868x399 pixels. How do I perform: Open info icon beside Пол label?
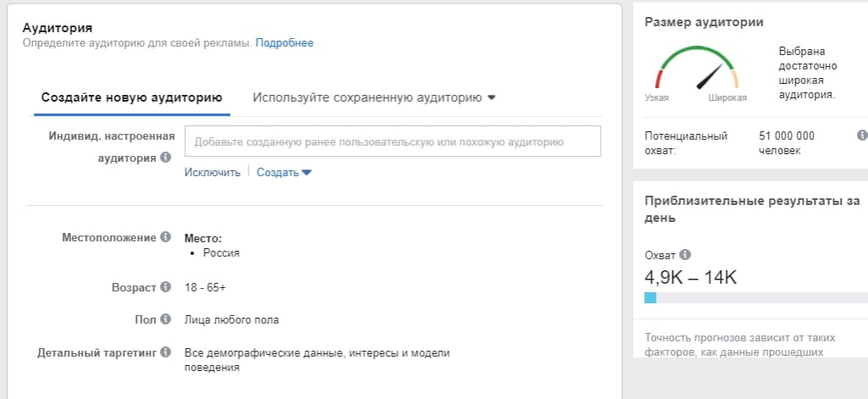click(x=165, y=319)
